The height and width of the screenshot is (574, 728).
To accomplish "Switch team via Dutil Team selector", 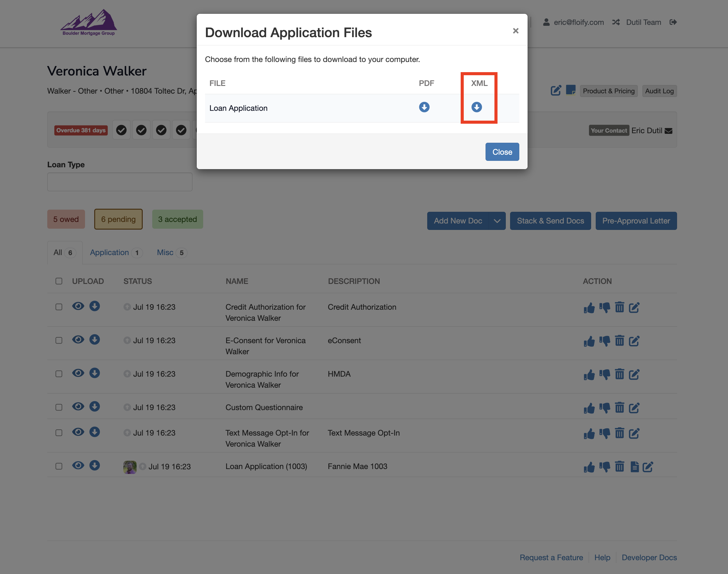I will pos(643,22).
